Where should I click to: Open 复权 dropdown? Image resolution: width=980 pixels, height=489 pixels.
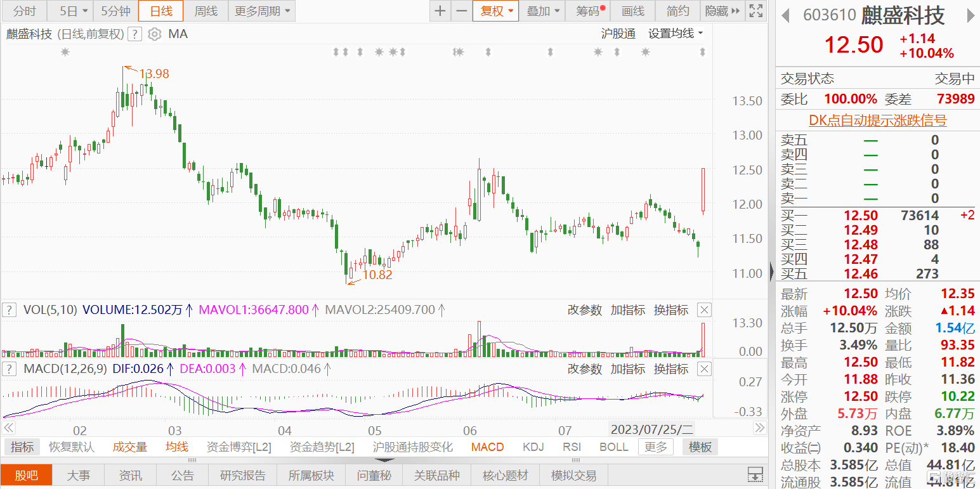click(496, 11)
